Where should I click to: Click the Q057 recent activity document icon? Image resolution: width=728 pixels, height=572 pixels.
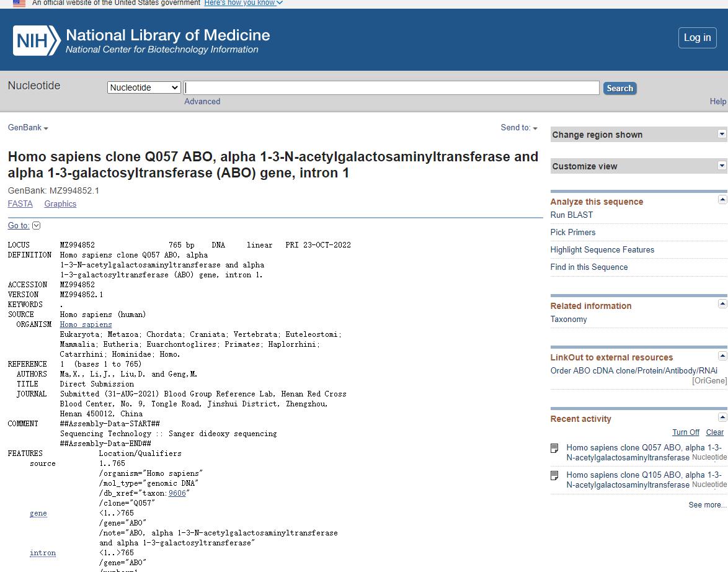[555, 448]
